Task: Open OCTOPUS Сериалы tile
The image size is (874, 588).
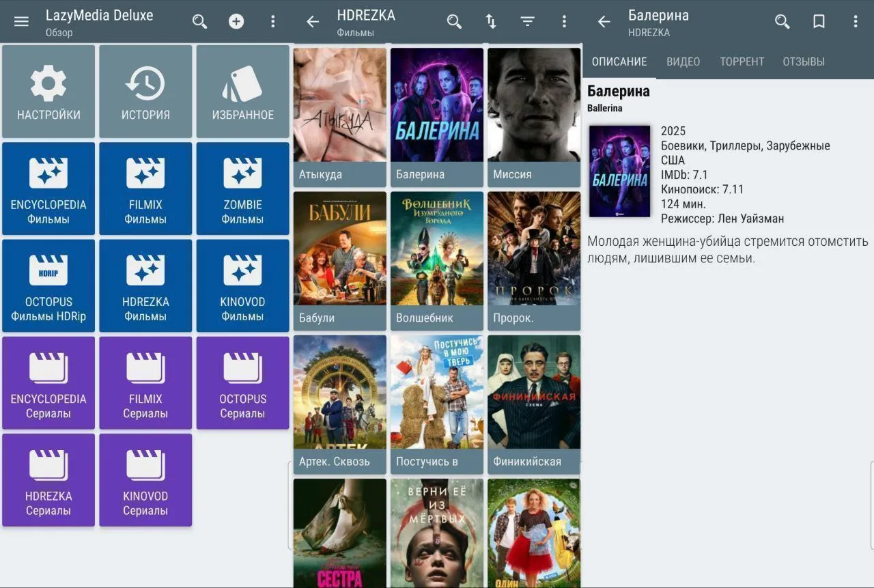Action: point(243,383)
